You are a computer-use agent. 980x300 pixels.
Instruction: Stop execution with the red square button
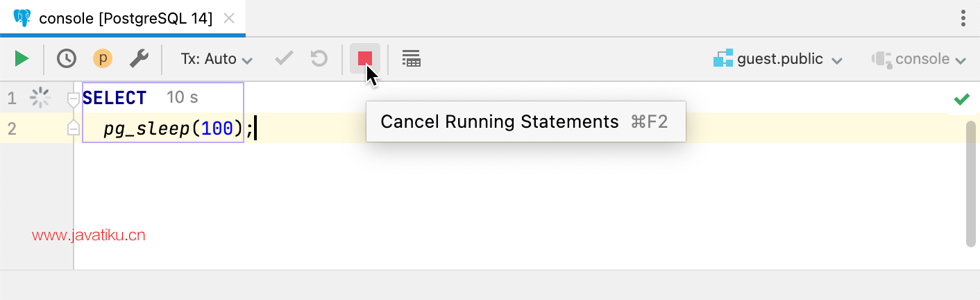pos(365,58)
